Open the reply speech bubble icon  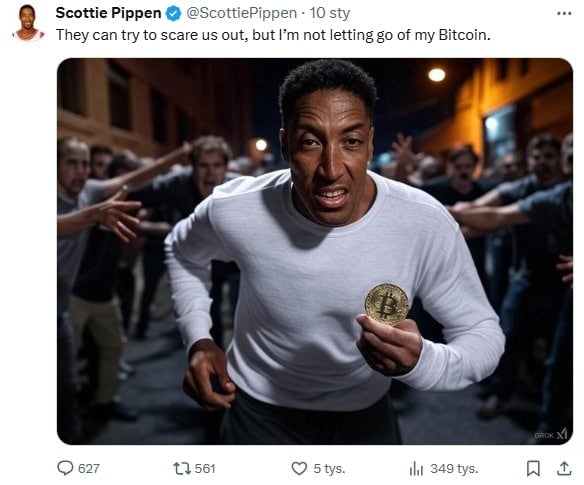click(x=65, y=468)
